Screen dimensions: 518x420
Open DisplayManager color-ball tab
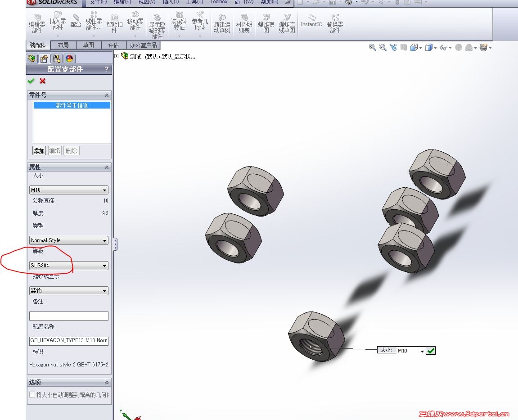69,59
